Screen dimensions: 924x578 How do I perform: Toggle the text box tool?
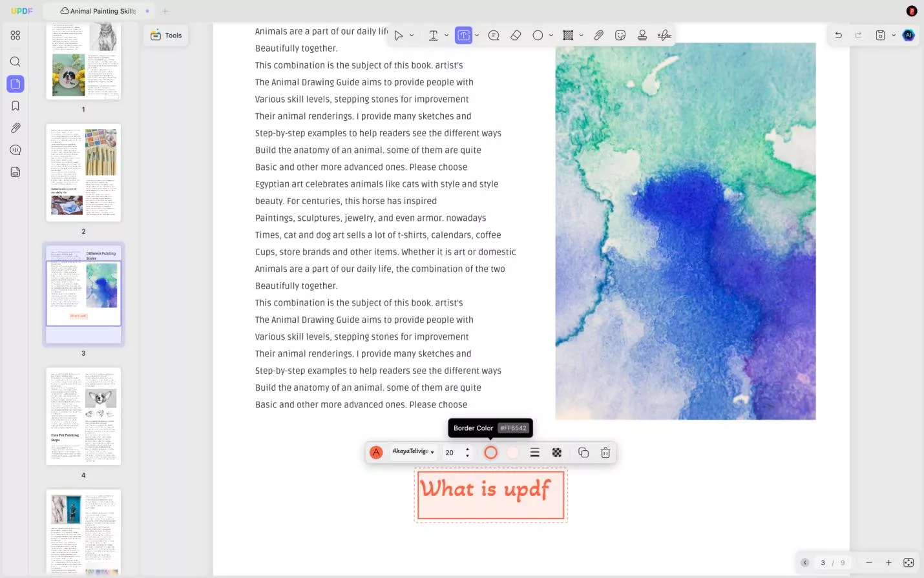463,36
